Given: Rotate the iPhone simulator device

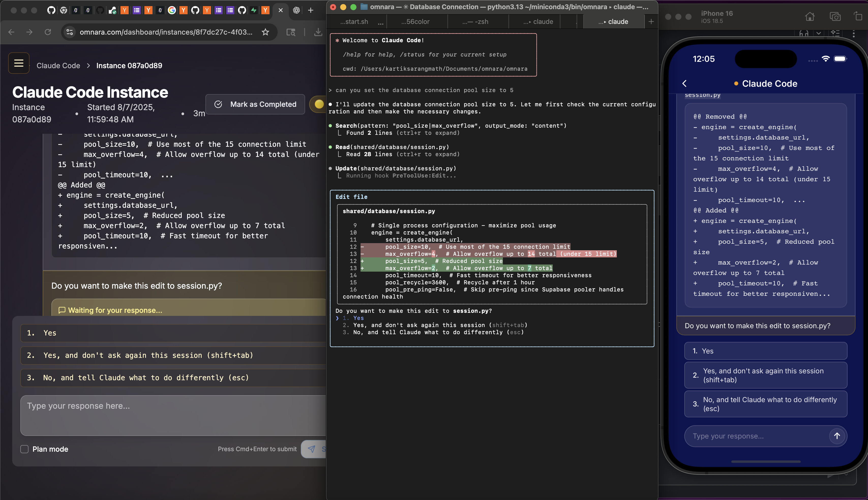Looking at the screenshot, I should point(858,16).
